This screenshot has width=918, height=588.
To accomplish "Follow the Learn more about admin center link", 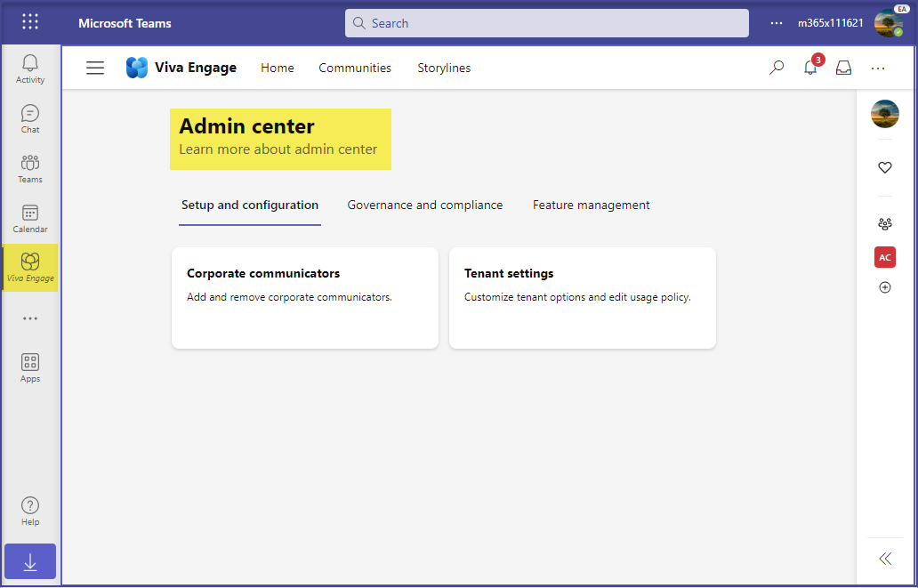I will click(x=278, y=149).
